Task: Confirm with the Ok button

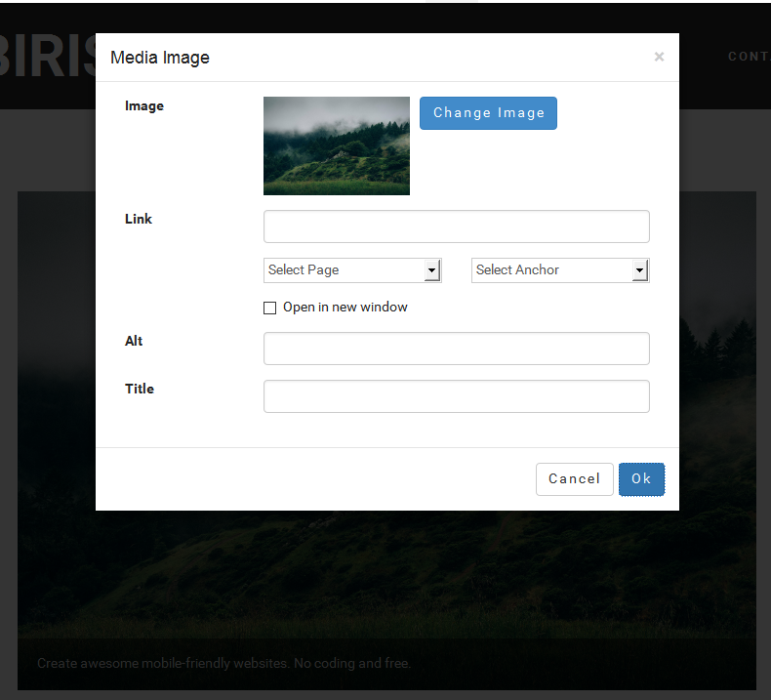Action: pyautogui.click(x=641, y=479)
